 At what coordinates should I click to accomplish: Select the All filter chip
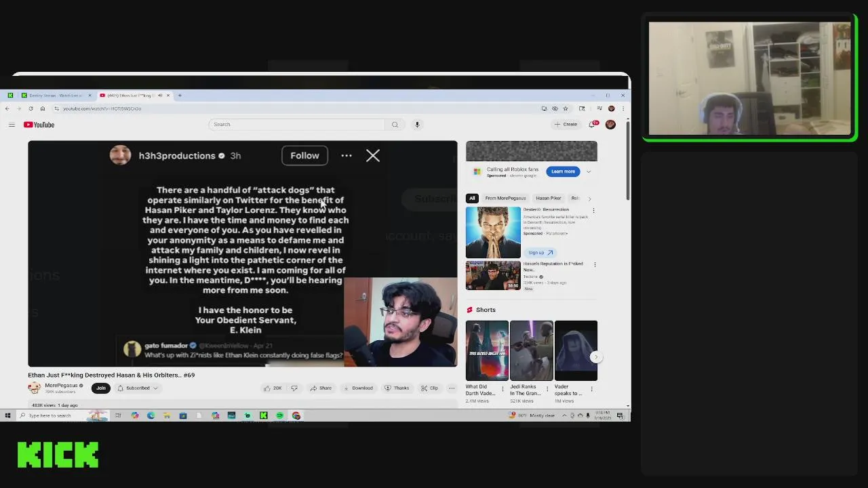[472, 198]
